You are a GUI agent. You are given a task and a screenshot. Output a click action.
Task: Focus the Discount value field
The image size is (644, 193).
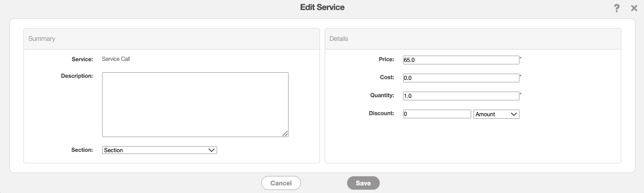437,114
